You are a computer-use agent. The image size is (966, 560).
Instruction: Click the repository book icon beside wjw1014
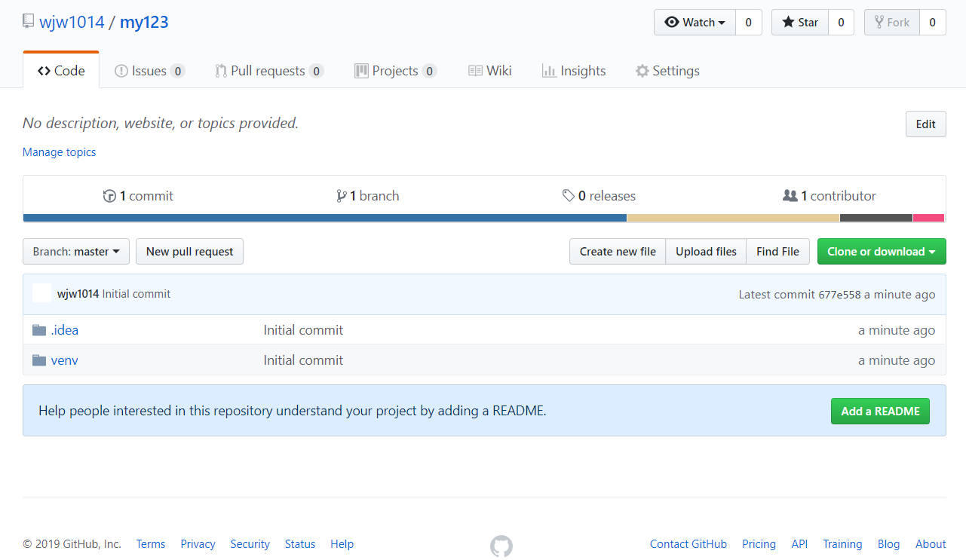point(28,21)
